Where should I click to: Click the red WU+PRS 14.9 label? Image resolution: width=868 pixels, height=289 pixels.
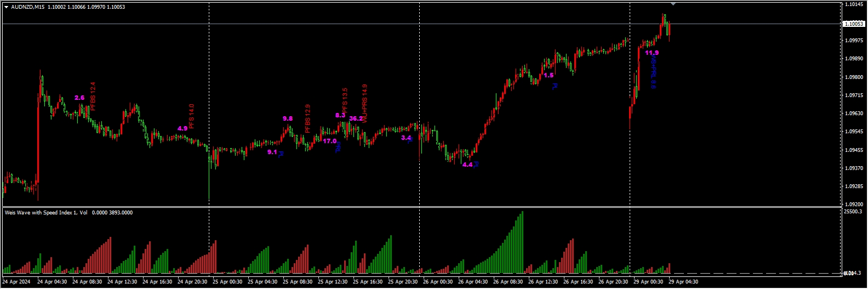[365, 103]
